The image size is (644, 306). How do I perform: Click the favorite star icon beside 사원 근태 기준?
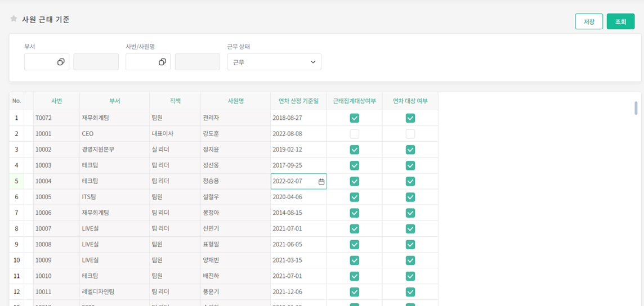click(14, 19)
